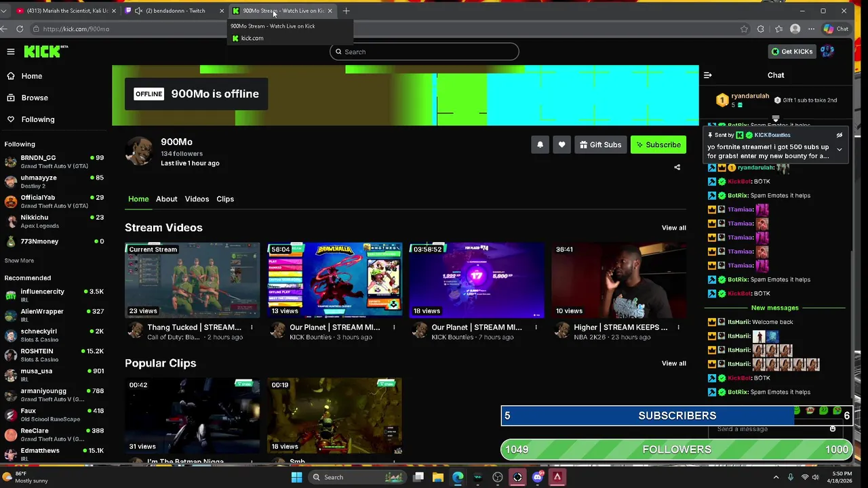Open Windows Start menu
868x488 pixels.
tap(296, 477)
